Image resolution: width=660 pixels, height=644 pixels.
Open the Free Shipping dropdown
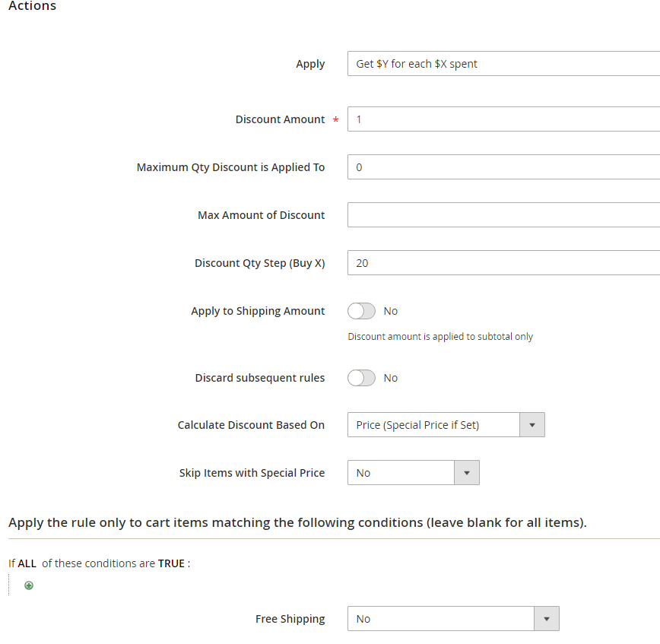point(441,619)
